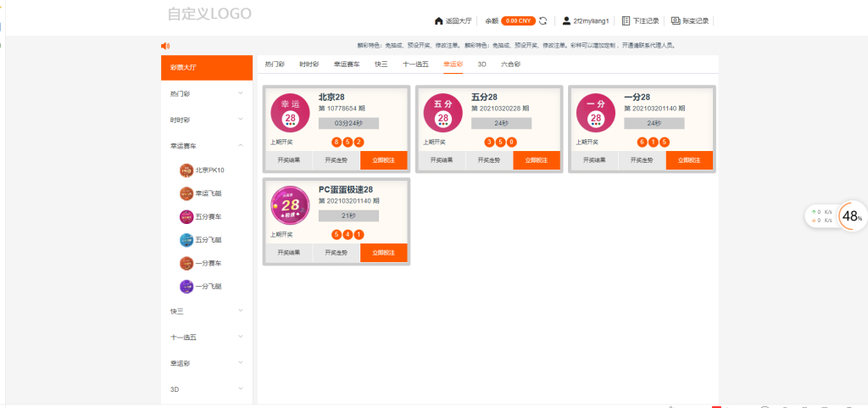868x408 pixels.
Task: Select the 五分飞艇 blue icon in sidebar
Action: [186, 240]
